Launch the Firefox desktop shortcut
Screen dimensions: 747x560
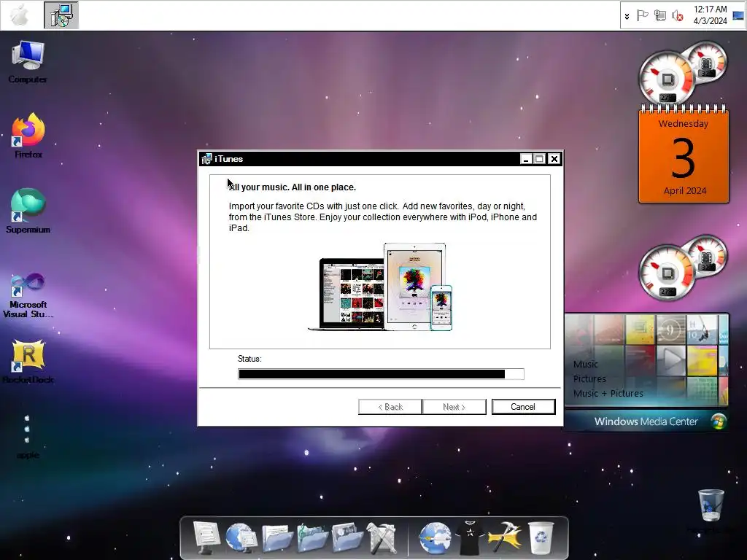click(x=28, y=135)
